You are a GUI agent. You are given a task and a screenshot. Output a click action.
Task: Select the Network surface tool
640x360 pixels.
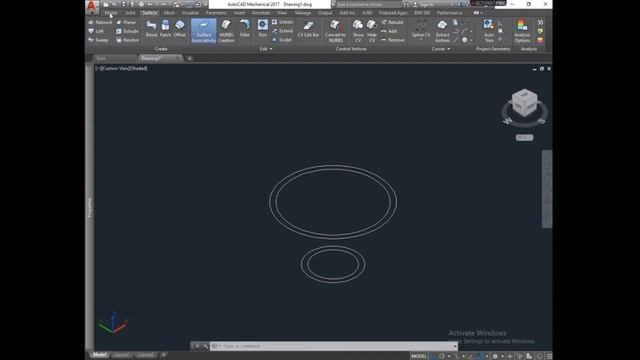[100, 22]
